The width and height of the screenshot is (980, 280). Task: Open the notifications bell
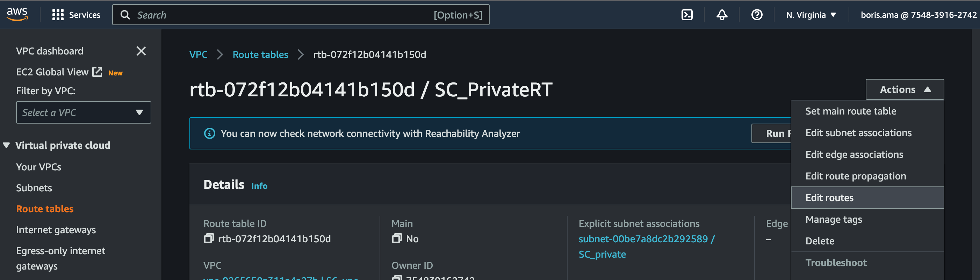722,15
